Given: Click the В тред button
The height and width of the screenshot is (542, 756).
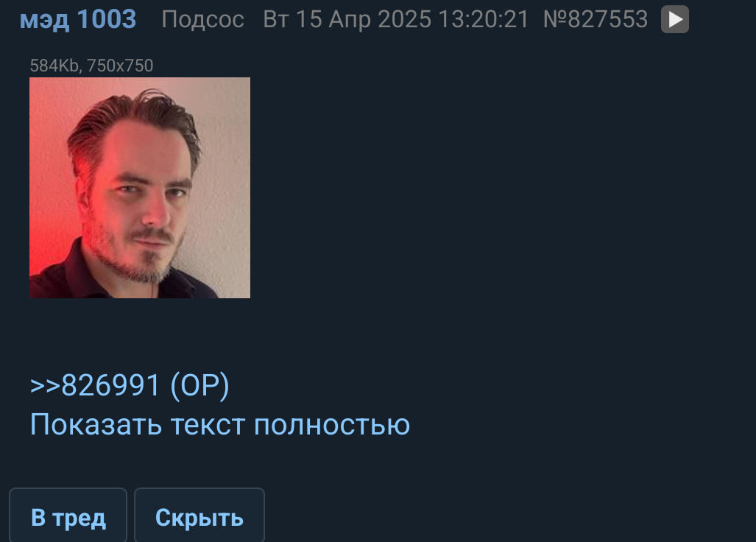Looking at the screenshot, I should pos(68,516).
